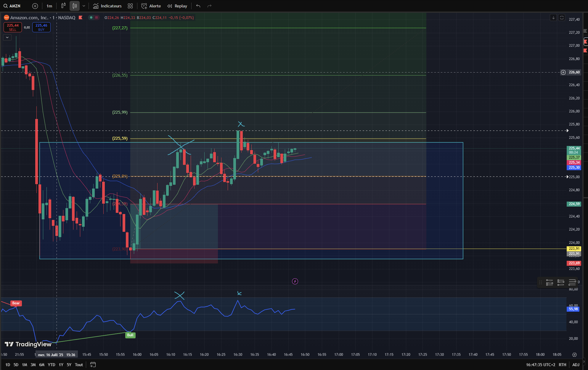Select the 1Y range
Image resolution: width=588 pixels, height=370 pixels.
pos(61,365)
